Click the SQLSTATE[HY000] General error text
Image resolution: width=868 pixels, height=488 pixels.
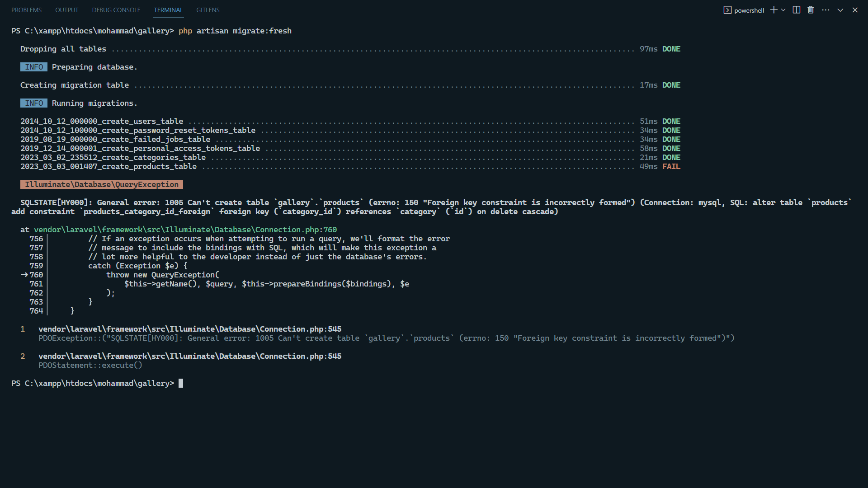tap(432, 207)
